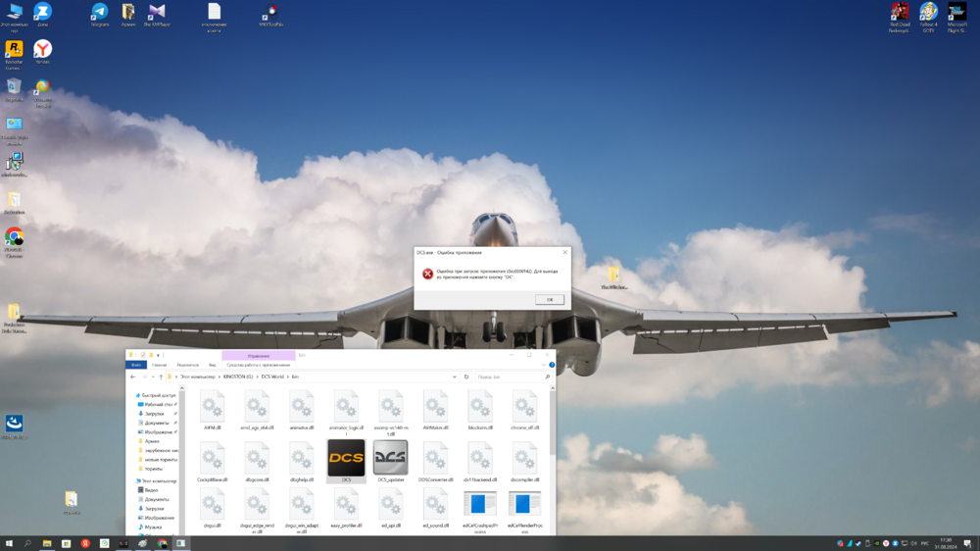Viewport: 980px width, 551px height.
Task: Open Быстрый доступ in navigation pane
Action: click(158, 395)
